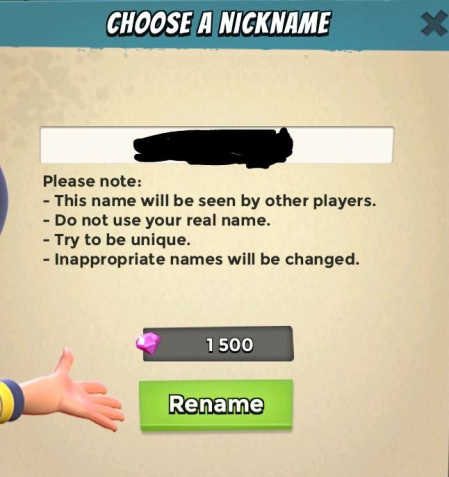Click the 'Try to be unique' line
The width and height of the screenshot is (449, 477).
pos(117,240)
